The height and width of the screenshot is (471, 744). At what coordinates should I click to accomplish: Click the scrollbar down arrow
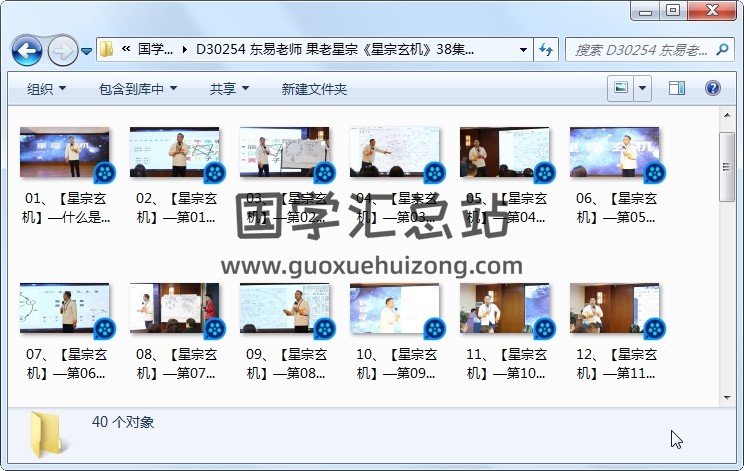(x=727, y=398)
